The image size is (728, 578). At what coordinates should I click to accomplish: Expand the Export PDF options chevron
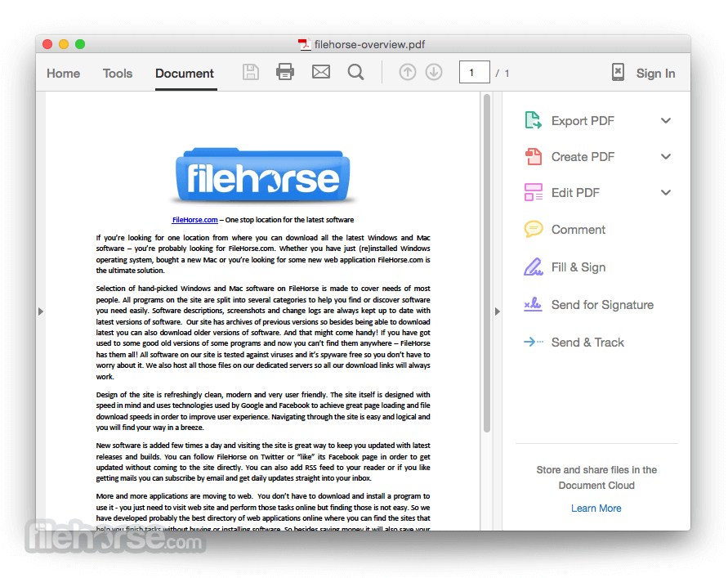[666, 121]
